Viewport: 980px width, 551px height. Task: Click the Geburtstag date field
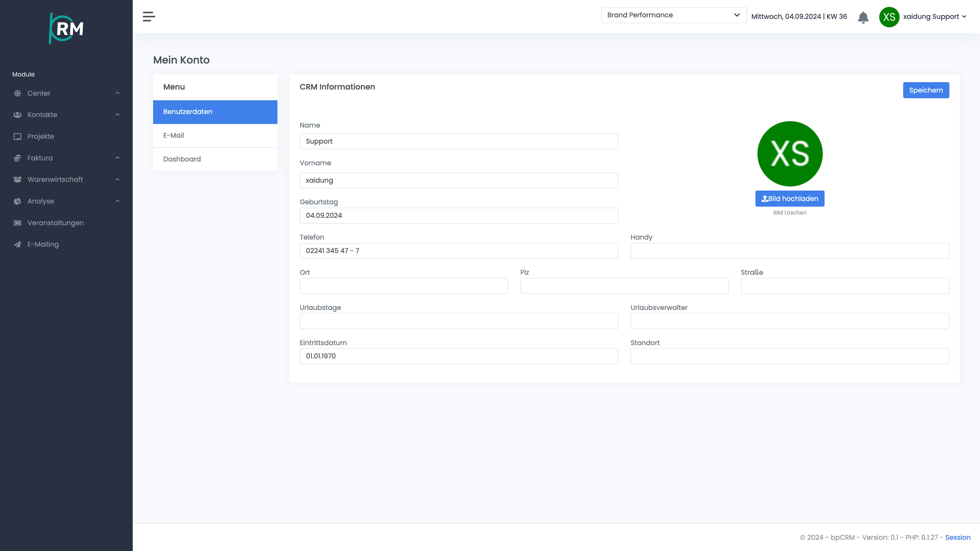tap(459, 216)
